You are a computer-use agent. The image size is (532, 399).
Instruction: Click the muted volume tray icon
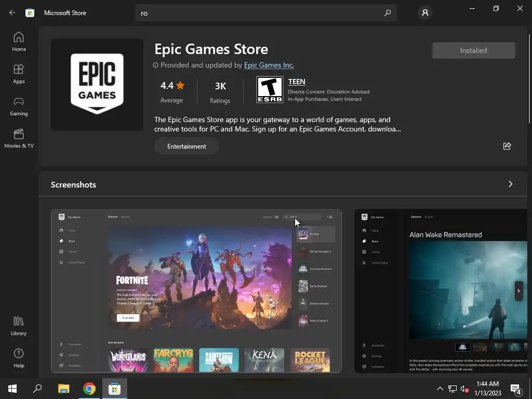point(465,389)
